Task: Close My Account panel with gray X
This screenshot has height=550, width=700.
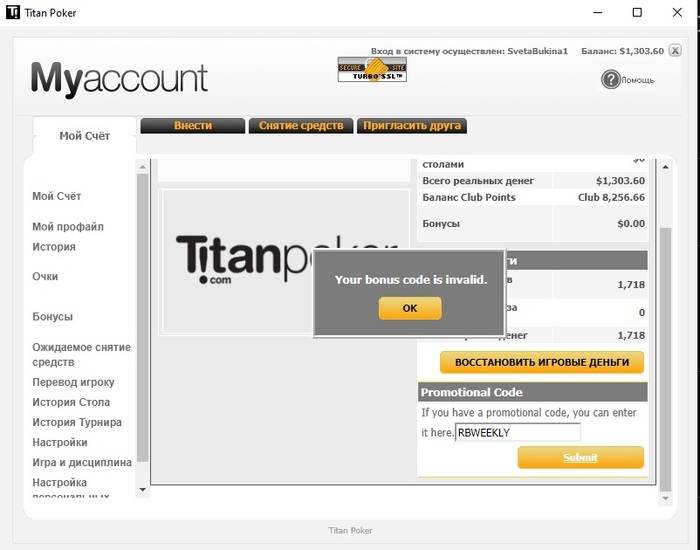Action: point(675,50)
